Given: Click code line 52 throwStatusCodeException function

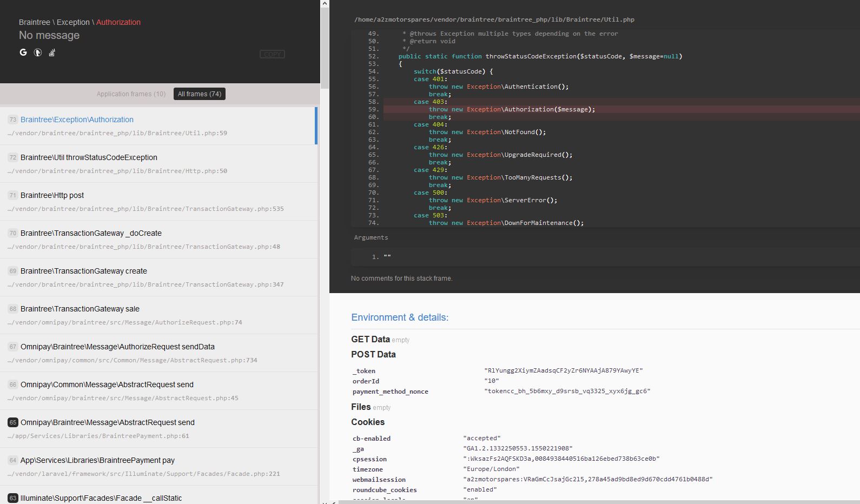Looking at the screenshot, I should point(540,56).
